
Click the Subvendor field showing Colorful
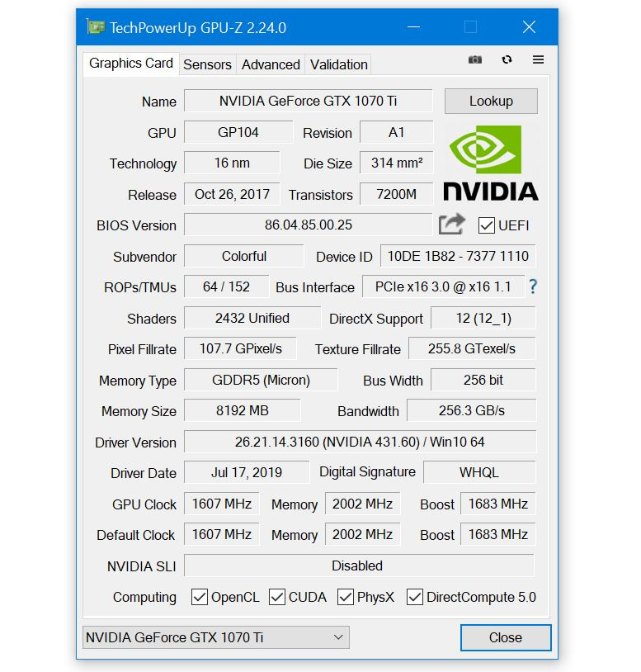(x=244, y=256)
